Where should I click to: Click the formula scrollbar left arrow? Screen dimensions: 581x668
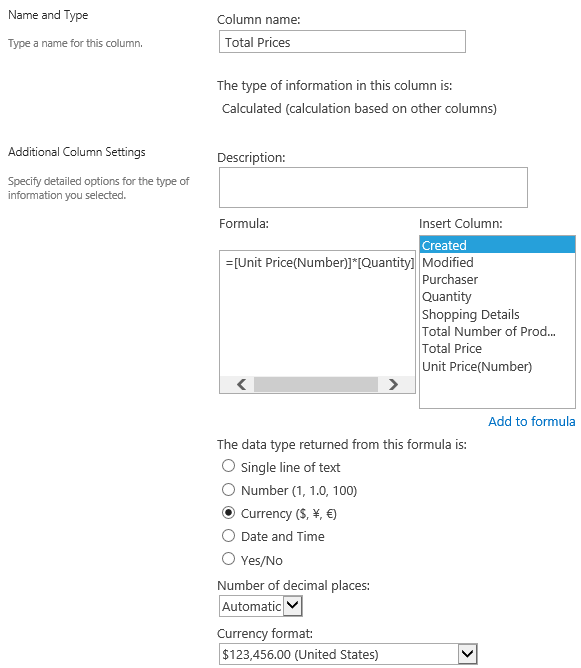tap(241, 384)
